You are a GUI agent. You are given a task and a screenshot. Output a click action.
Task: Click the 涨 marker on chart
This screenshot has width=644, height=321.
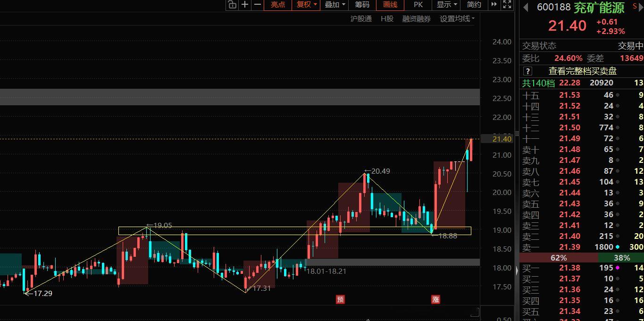[435, 299]
